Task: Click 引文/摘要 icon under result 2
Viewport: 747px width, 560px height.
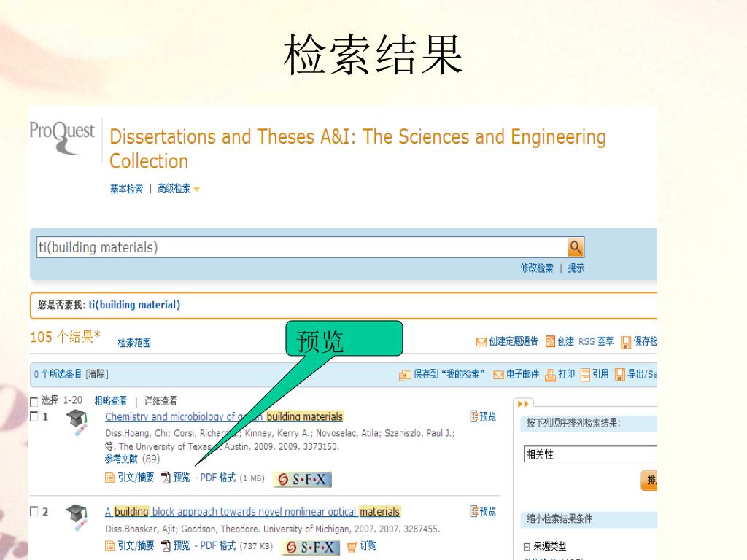Action: (x=110, y=545)
